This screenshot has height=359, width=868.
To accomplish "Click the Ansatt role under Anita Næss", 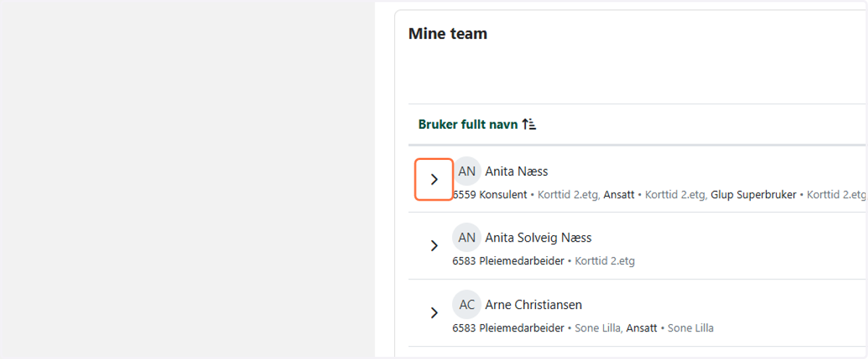I will [x=618, y=195].
